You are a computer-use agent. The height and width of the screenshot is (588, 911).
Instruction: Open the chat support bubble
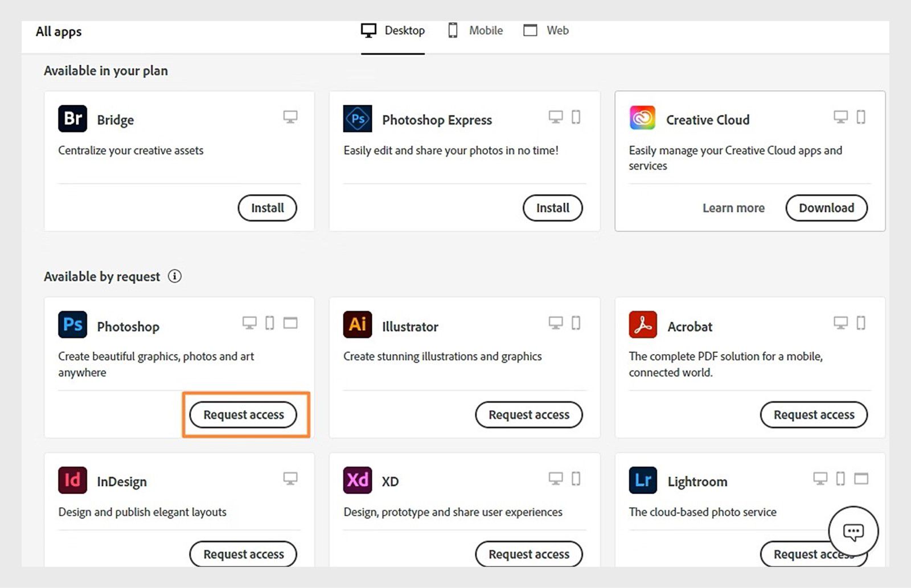coord(853,532)
